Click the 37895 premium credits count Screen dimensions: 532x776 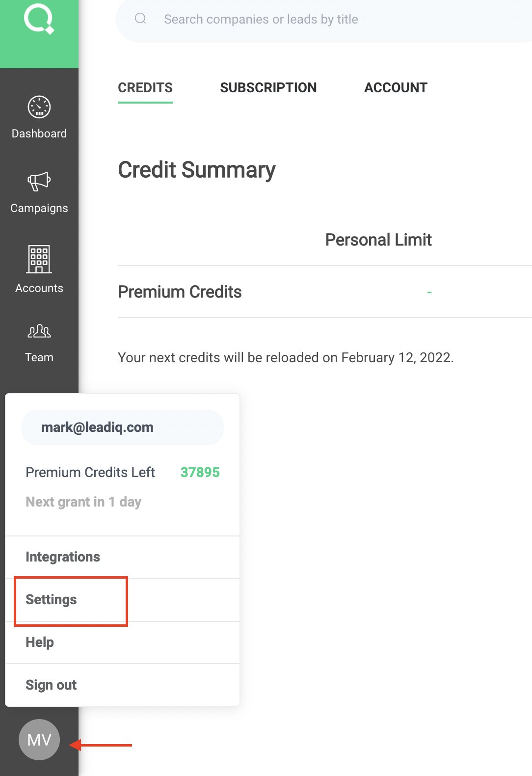tap(200, 472)
